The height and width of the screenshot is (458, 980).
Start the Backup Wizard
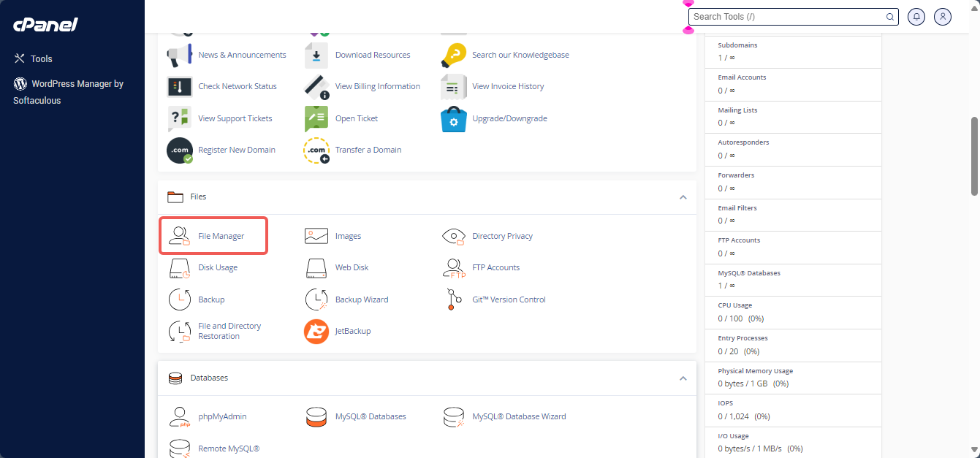pyautogui.click(x=362, y=299)
